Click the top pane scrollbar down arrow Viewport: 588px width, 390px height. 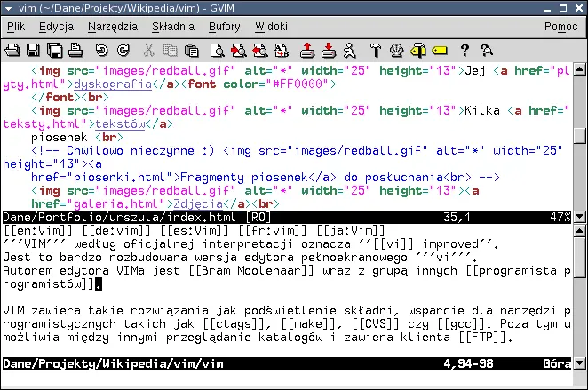pos(580,217)
